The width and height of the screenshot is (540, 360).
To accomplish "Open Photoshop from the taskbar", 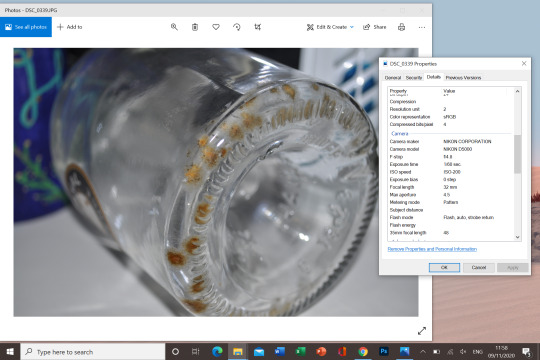I will tap(384, 351).
